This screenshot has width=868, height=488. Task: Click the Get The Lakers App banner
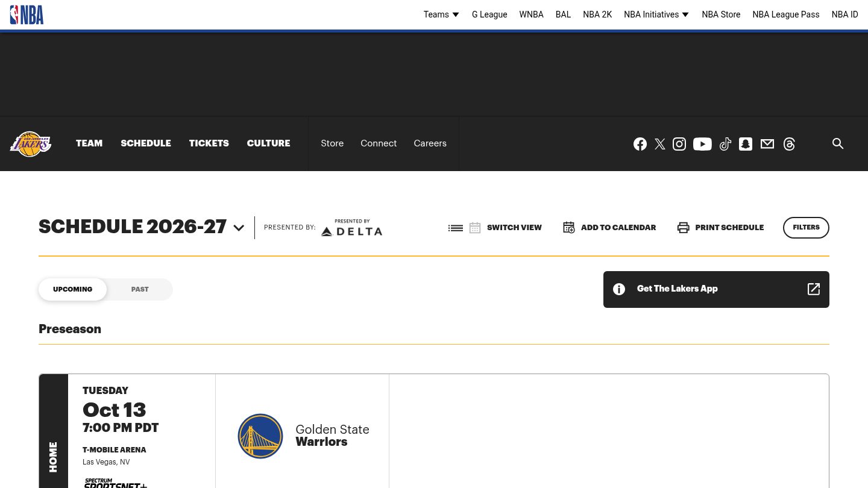point(716,289)
